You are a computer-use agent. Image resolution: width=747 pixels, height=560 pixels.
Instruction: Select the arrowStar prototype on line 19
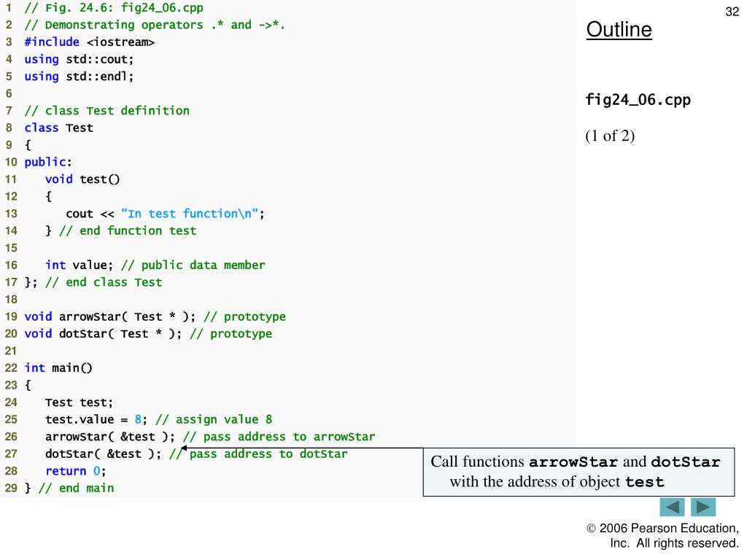pos(110,316)
